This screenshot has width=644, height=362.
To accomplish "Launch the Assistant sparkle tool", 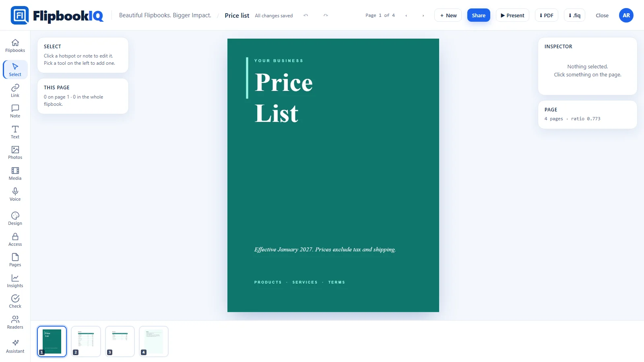I will click(x=15, y=346).
